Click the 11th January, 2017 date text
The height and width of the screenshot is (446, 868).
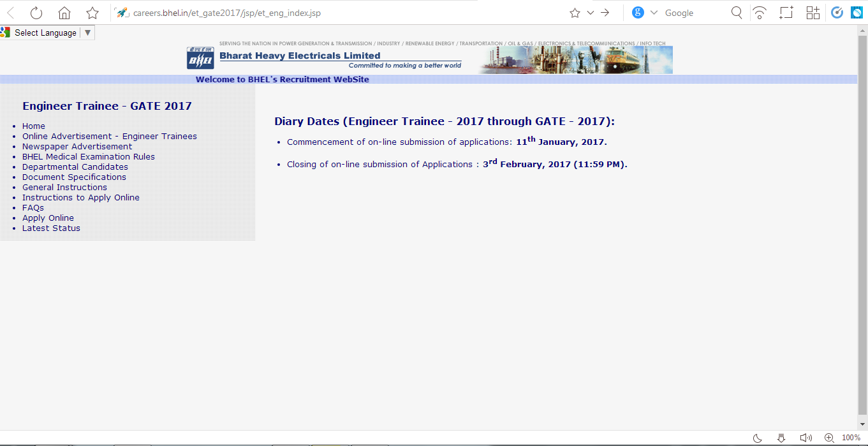coord(561,142)
